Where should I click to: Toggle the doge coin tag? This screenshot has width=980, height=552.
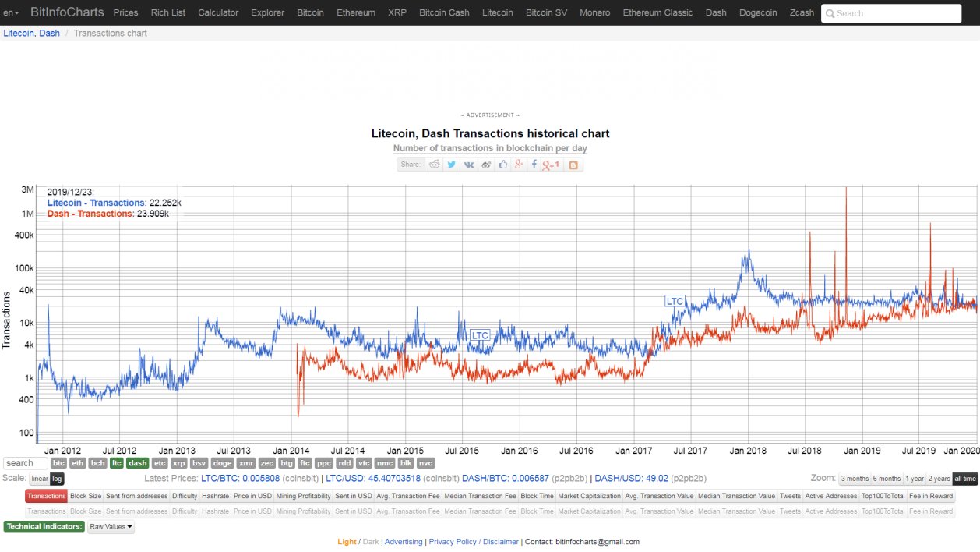click(x=222, y=463)
